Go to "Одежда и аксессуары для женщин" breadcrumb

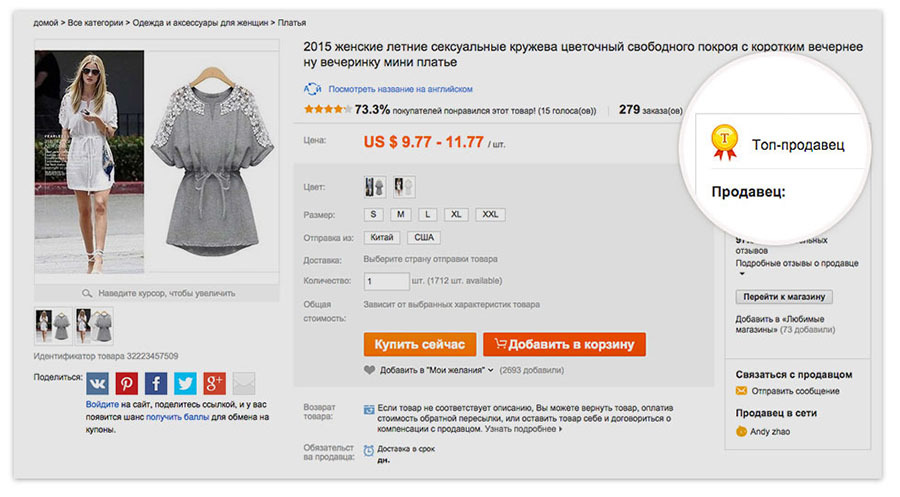(199, 22)
